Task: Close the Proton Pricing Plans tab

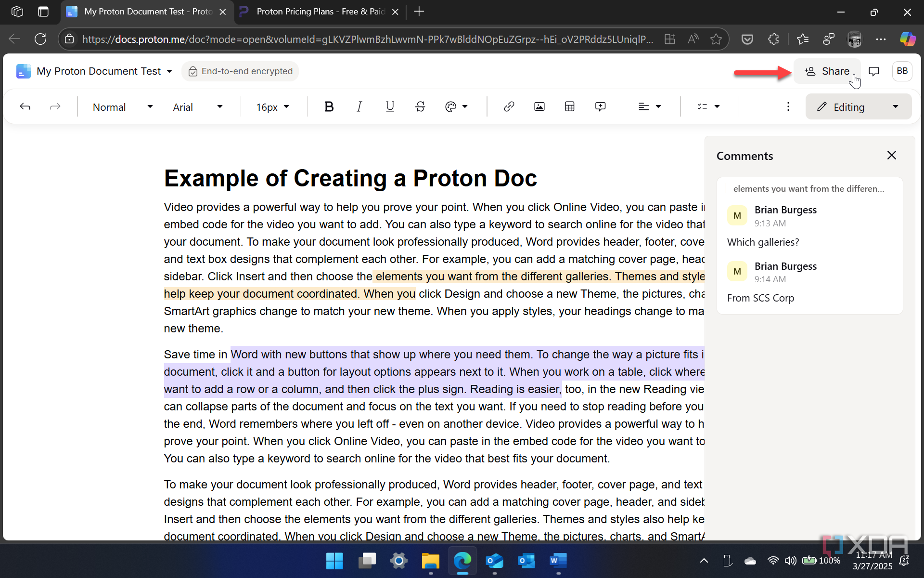Action: click(x=395, y=12)
